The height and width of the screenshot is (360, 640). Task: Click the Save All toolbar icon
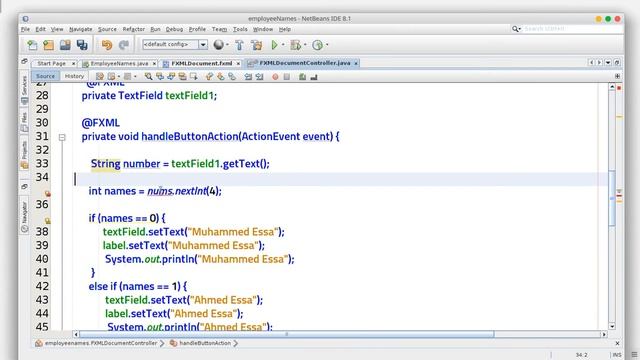pyautogui.click(x=82, y=45)
